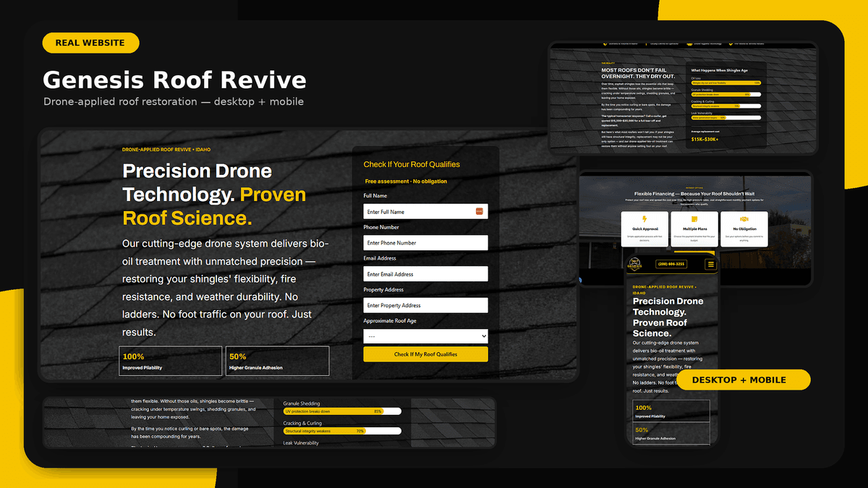The height and width of the screenshot is (488, 868).
Task: Click "Approximate Roof Age" field label
Action: tap(389, 320)
